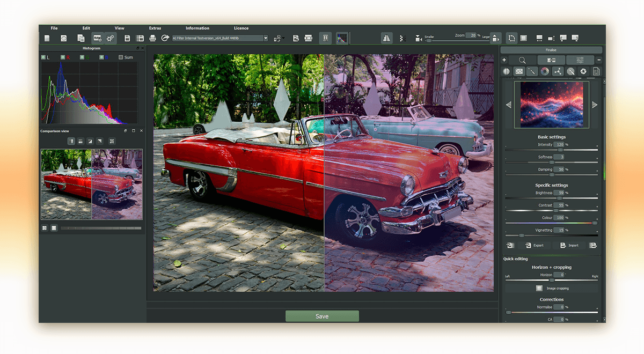This screenshot has height=354, width=644.
Task: Click the sliders adjustment button in the Finalise panel
Action: coord(580,60)
